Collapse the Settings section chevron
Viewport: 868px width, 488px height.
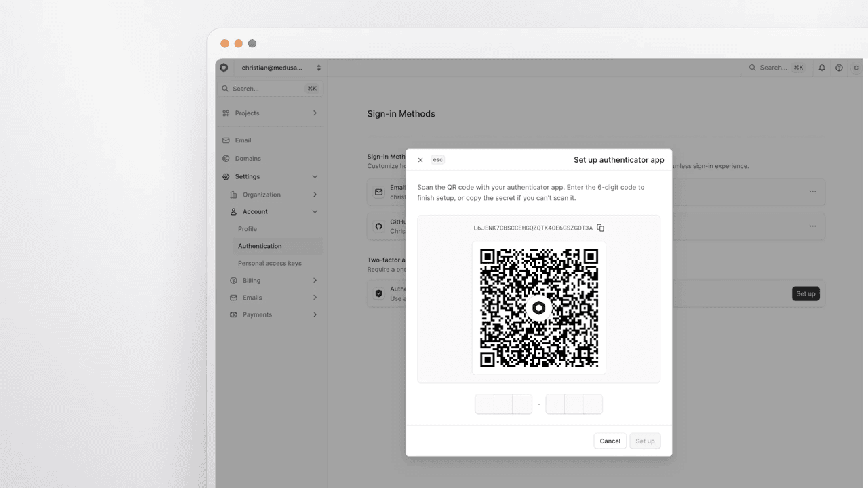[315, 177]
